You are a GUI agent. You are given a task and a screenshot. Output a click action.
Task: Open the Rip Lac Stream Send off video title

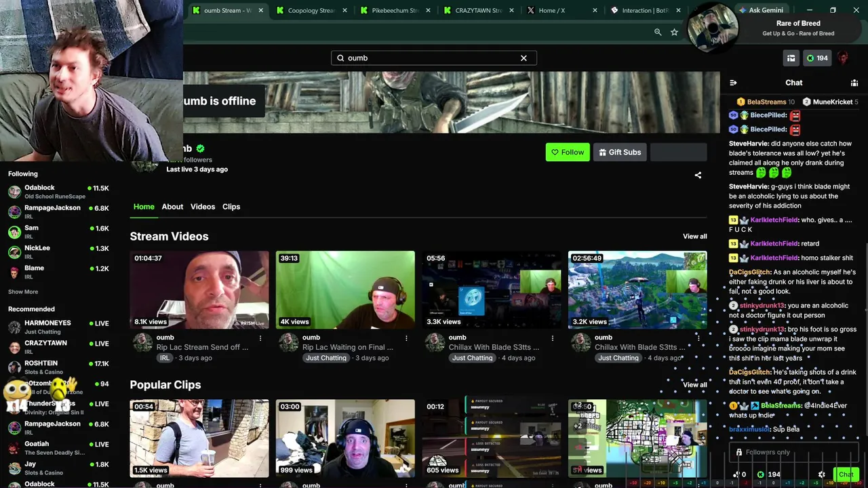[202, 347]
